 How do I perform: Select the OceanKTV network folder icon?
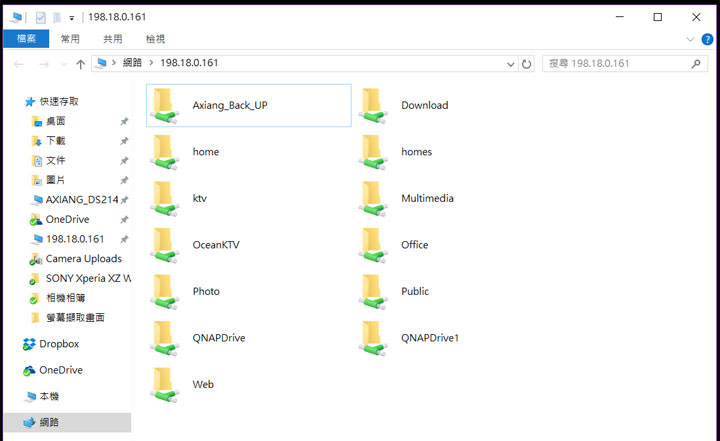[164, 245]
